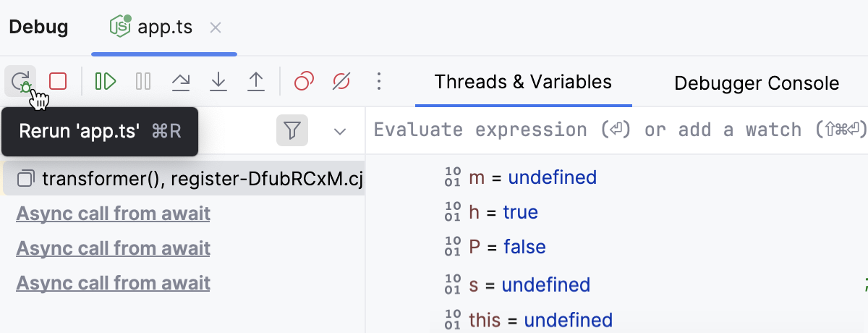This screenshot has height=333, width=868.
Task: Click the Step Out icon
Action: 256,81
